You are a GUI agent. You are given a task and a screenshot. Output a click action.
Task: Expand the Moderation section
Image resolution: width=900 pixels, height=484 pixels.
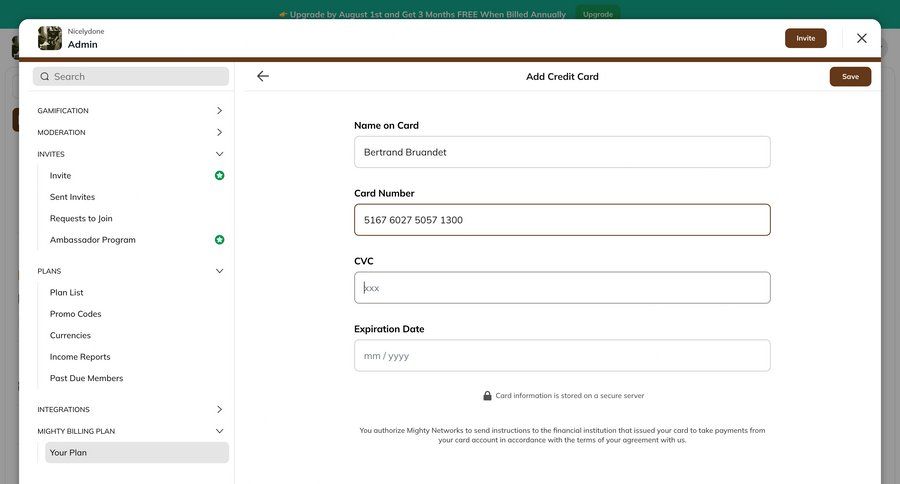click(x=131, y=132)
